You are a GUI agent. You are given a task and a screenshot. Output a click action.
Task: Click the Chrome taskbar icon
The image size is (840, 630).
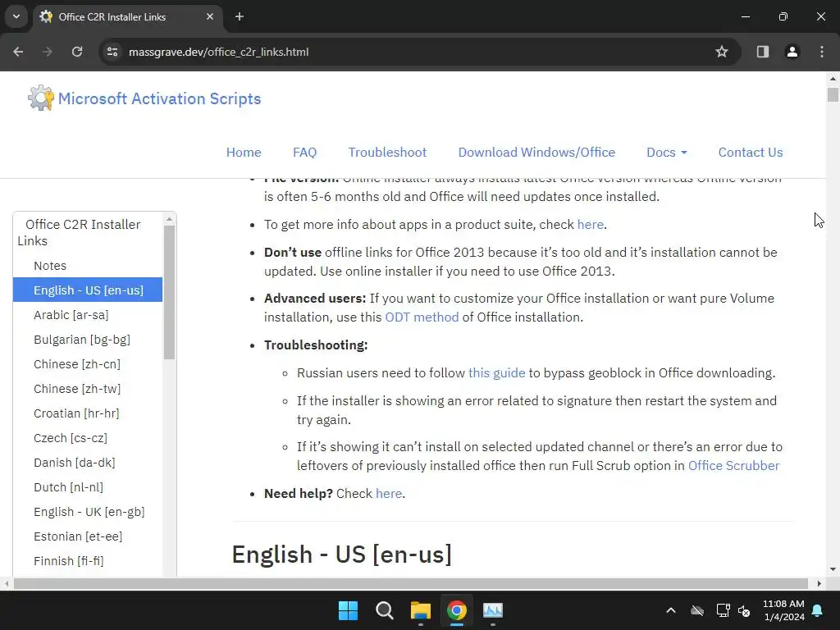[x=456, y=610]
